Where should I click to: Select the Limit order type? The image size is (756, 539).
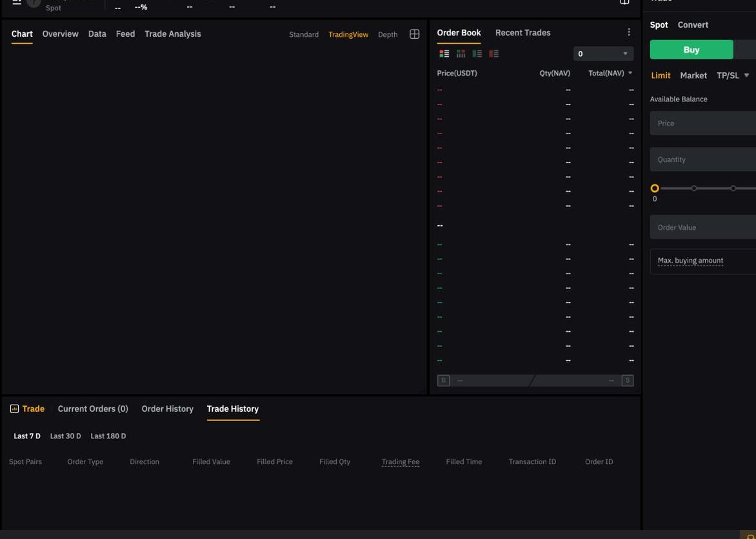pos(661,76)
